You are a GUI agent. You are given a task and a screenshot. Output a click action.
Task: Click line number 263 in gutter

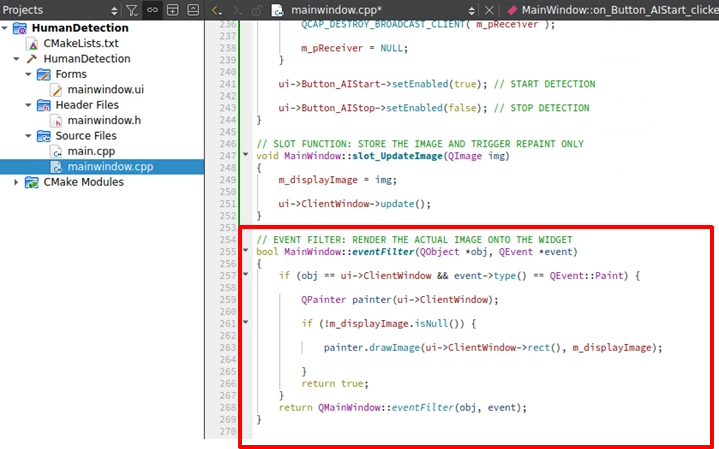pyautogui.click(x=228, y=348)
